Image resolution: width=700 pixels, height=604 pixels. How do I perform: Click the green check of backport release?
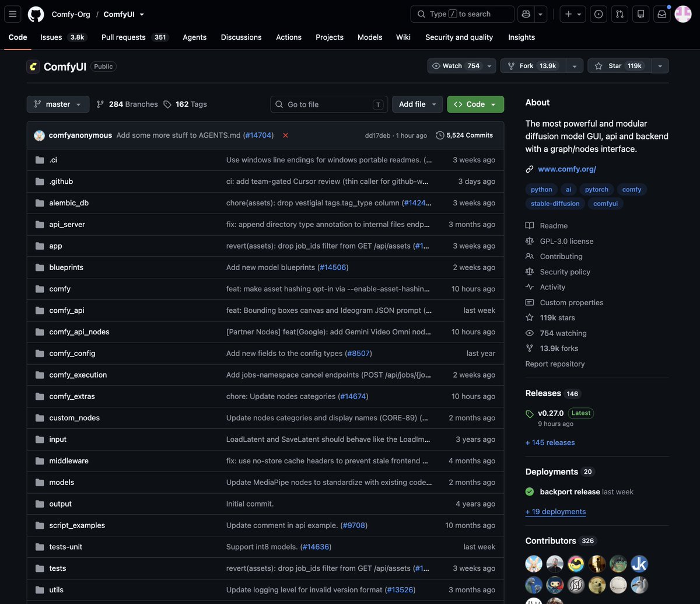(x=530, y=492)
